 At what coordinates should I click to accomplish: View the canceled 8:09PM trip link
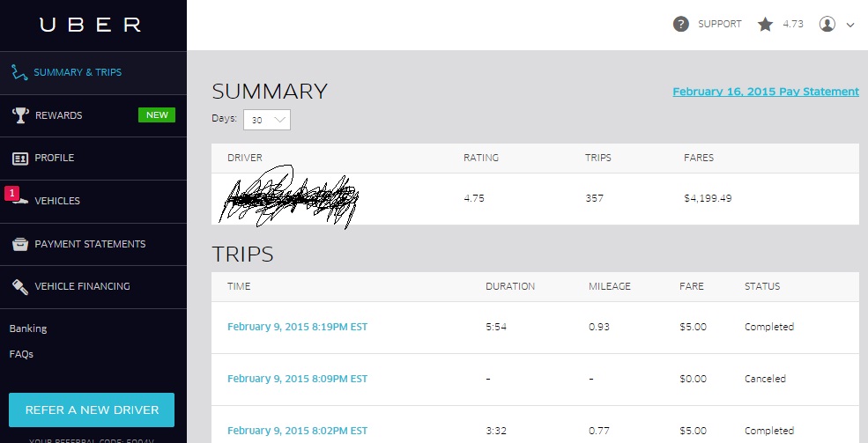coord(297,379)
